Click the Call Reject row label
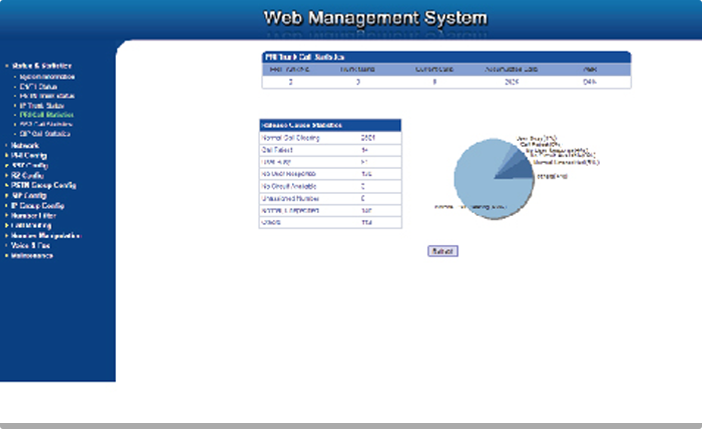Screen dimensions: 702x429 point(277,150)
